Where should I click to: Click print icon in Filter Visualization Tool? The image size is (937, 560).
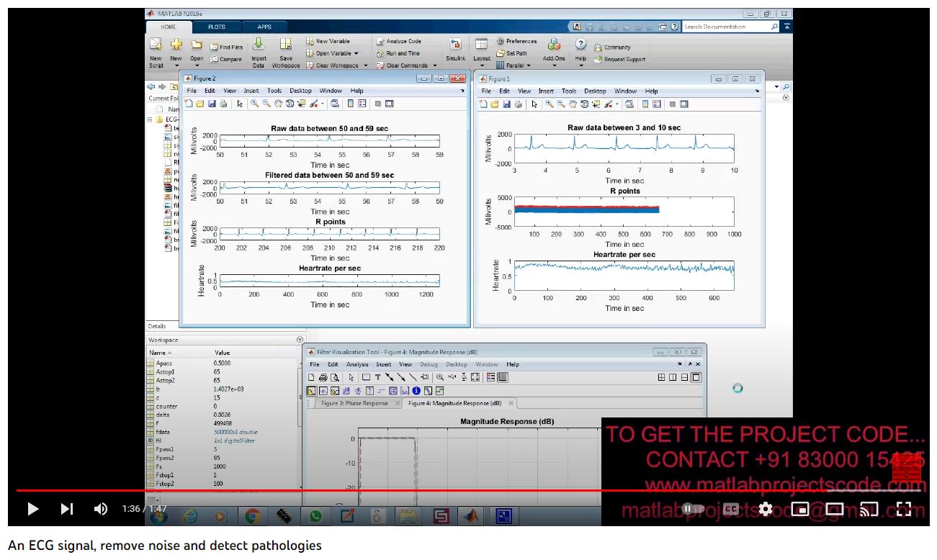[x=323, y=377]
